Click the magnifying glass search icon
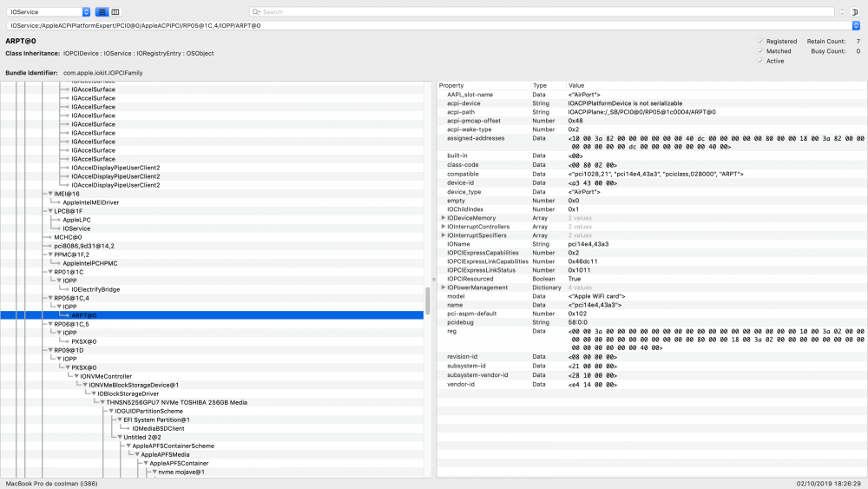Viewport: 868px width, 489px height. (256, 12)
